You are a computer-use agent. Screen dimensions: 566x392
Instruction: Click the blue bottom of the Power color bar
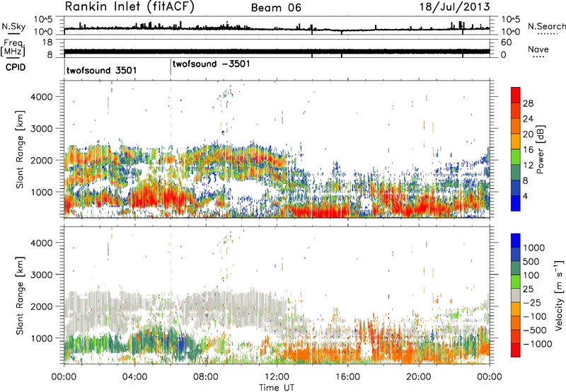click(516, 203)
